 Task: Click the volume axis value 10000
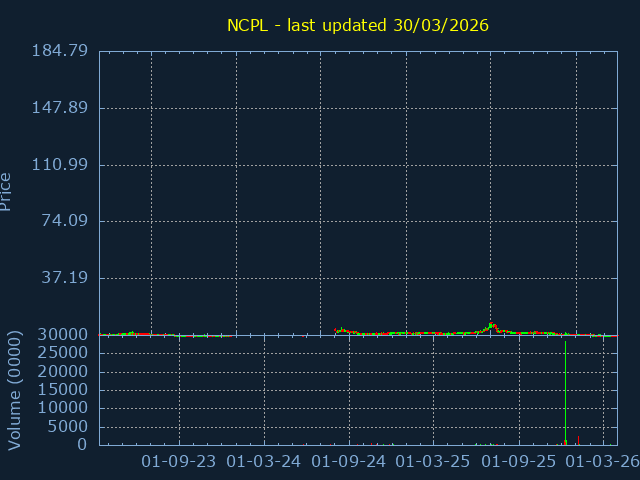[62, 407]
